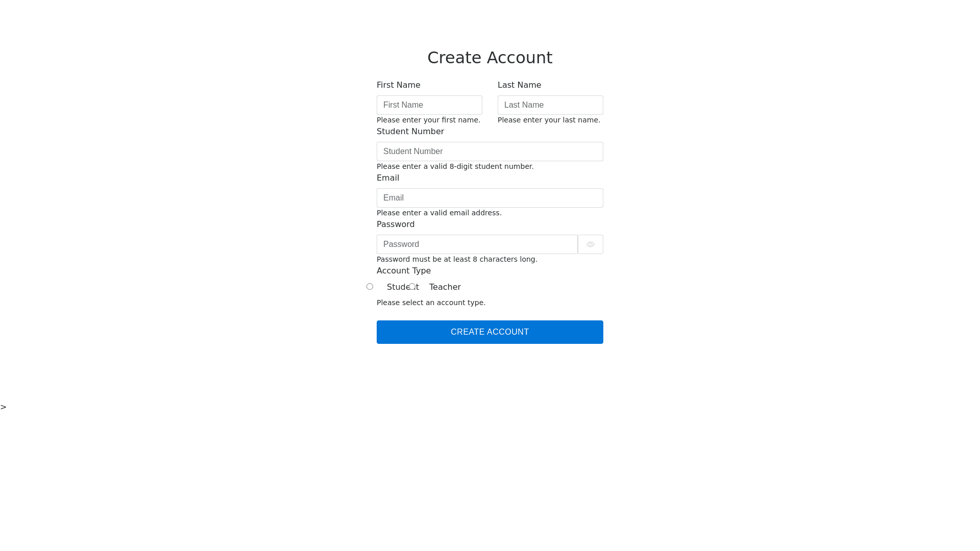
Task: Select the Student radio button
Action: tap(370, 287)
